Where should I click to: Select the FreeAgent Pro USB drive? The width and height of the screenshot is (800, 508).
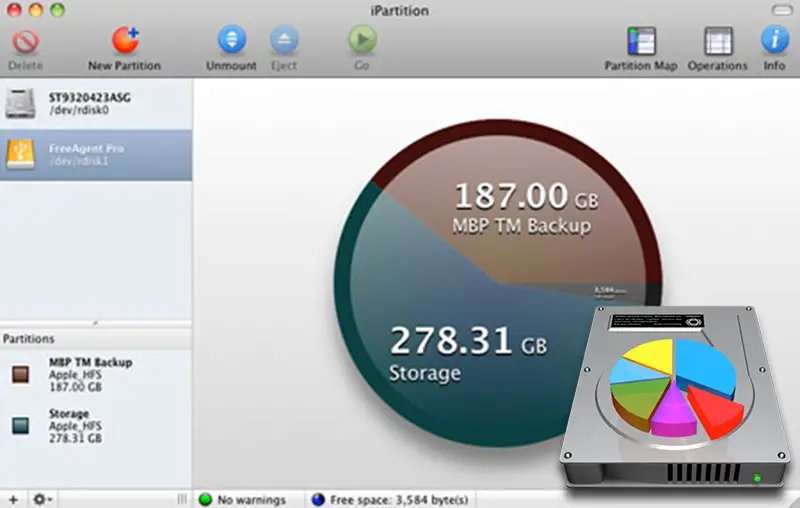[x=96, y=155]
